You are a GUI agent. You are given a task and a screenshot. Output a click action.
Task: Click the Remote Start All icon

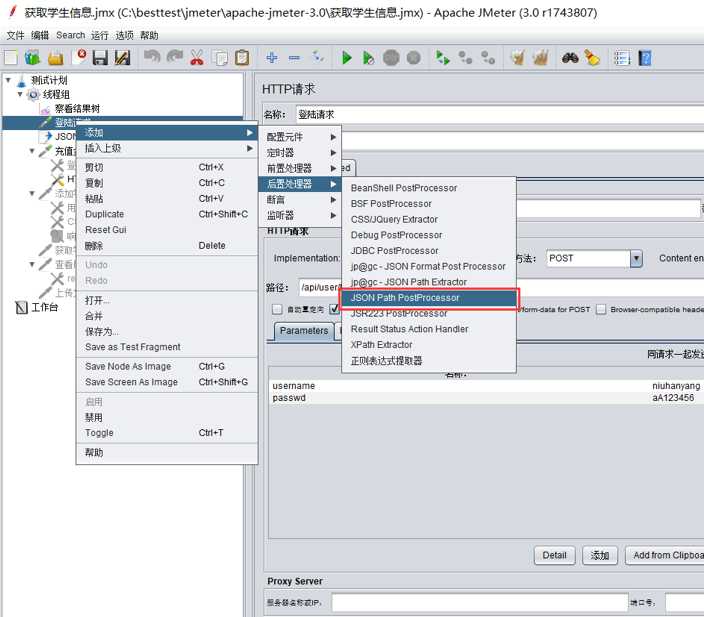pyautogui.click(x=443, y=58)
